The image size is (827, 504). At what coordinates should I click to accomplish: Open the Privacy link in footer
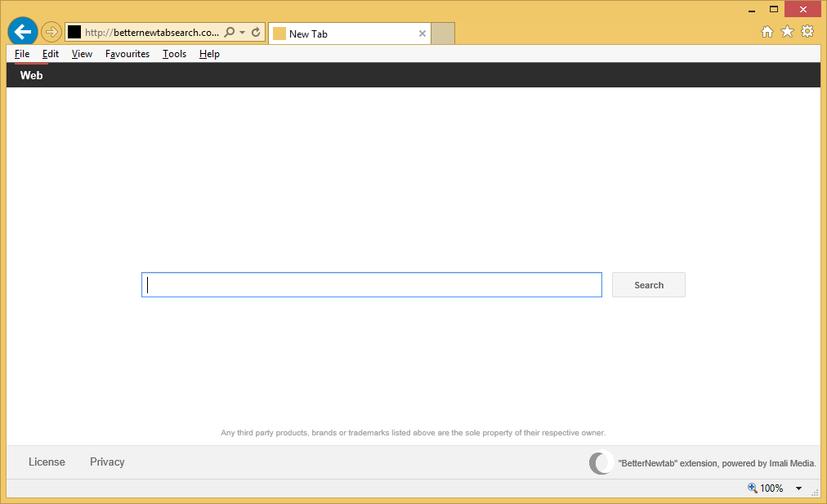107,462
